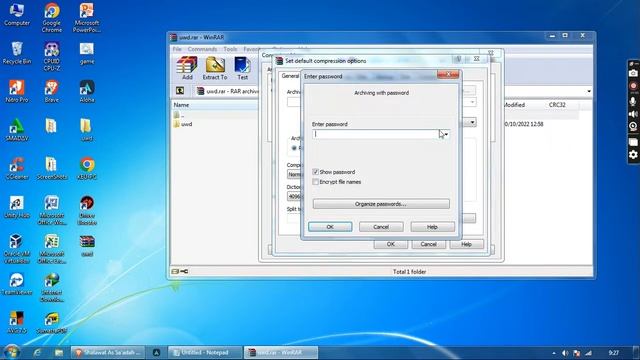Check the Encrypt file names checkbox
Screen dimensions: 640x360
click(316, 182)
